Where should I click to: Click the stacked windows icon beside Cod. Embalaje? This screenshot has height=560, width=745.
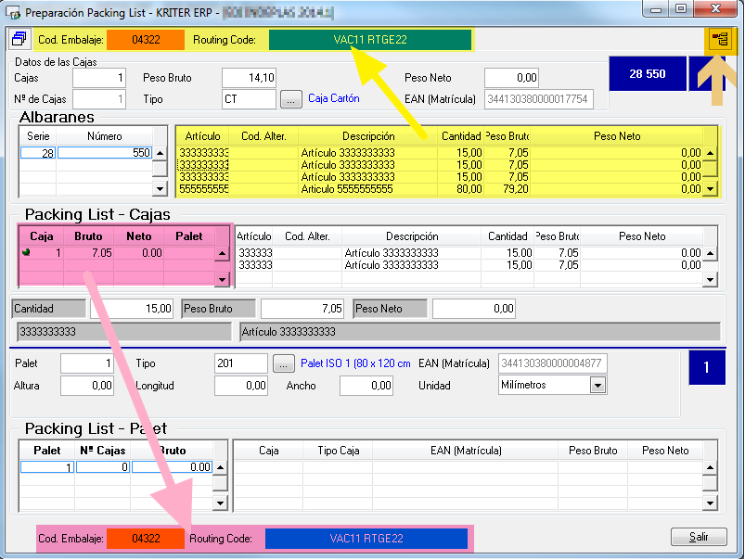click(x=20, y=39)
